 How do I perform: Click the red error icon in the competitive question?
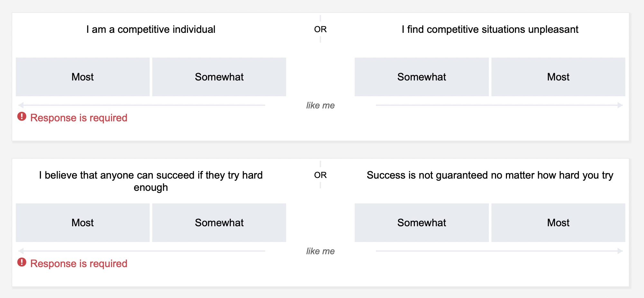coord(22,116)
